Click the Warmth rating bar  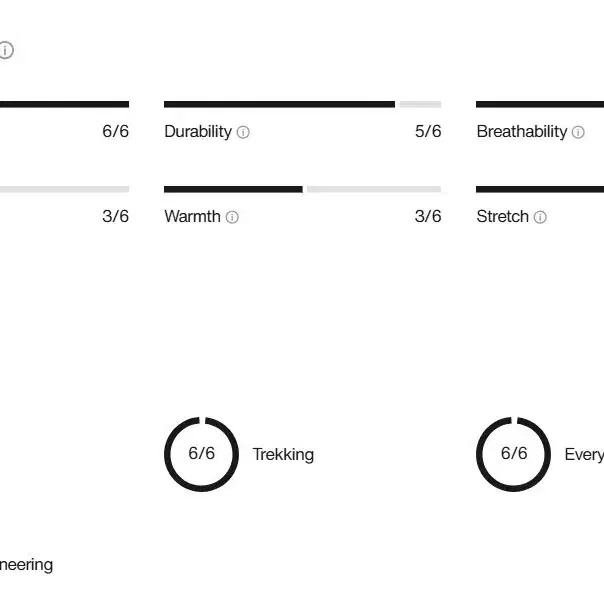pos(302,189)
